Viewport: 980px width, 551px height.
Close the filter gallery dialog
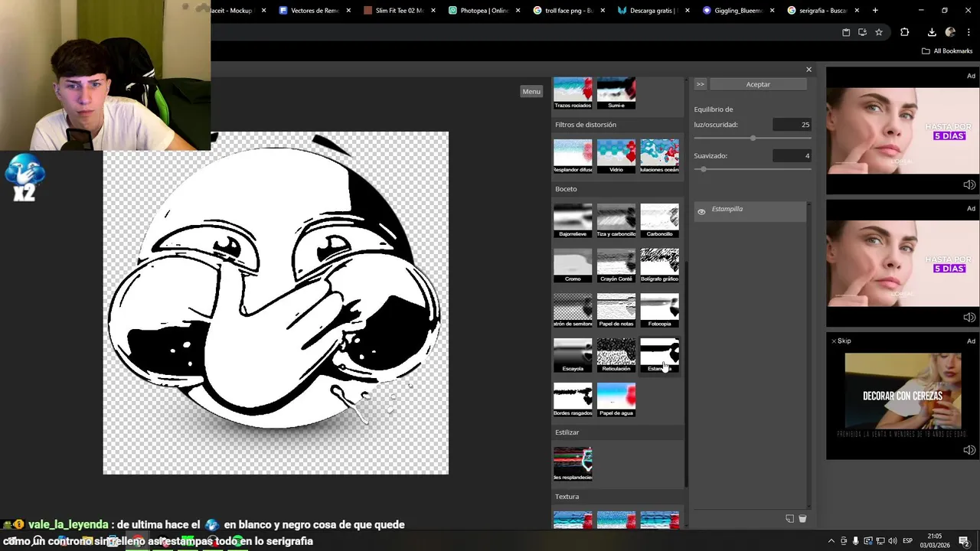[x=808, y=70]
